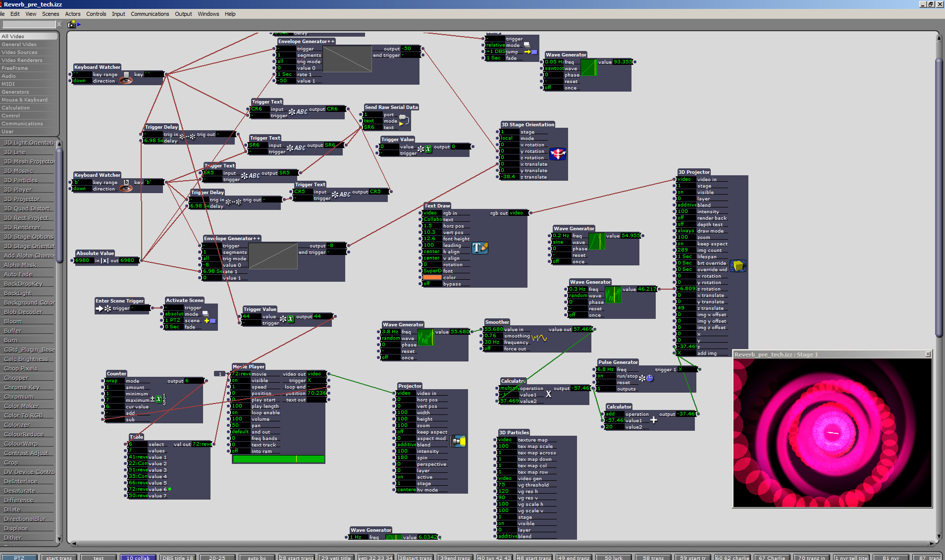Open the Counter mode wrap selector
The height and width of the screenshot is (560, 945).
(114, 381)
